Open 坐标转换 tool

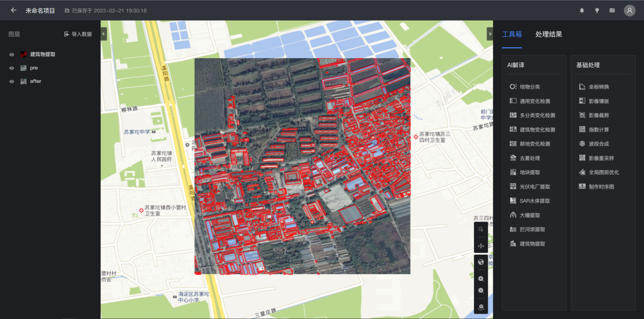594,87
